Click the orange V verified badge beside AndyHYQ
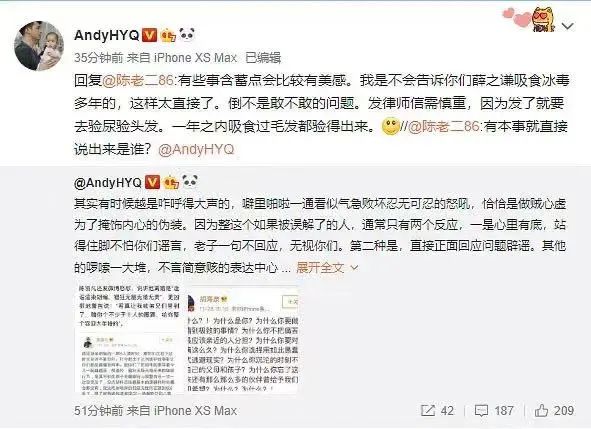The height and width of the screenshot is (429, 591). coord(149,35)
